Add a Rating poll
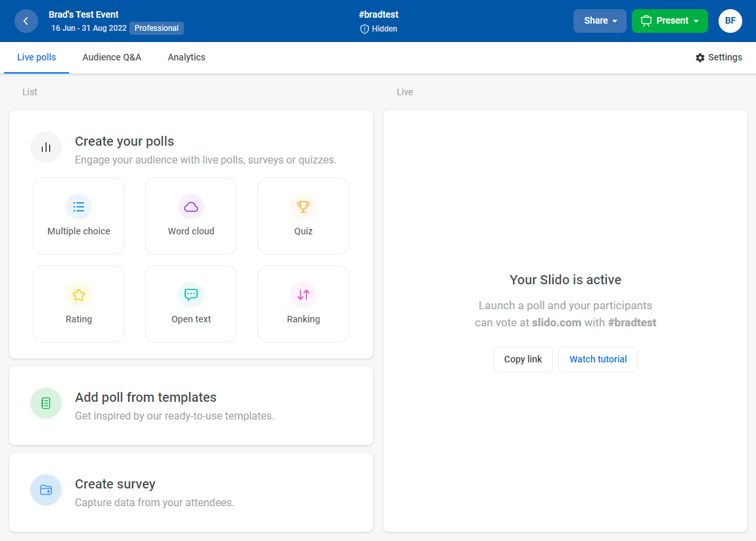This screenshot has width=756, height=541. click(78, 303)
